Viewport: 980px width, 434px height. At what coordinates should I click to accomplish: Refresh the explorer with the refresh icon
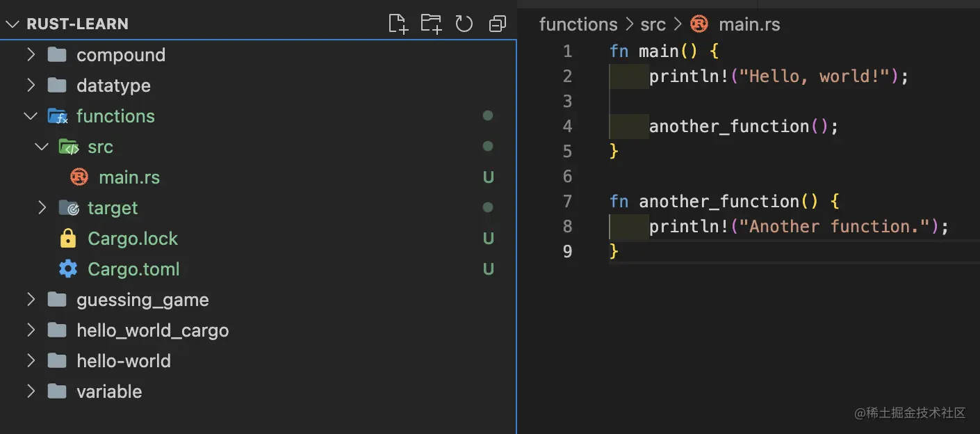464,24
